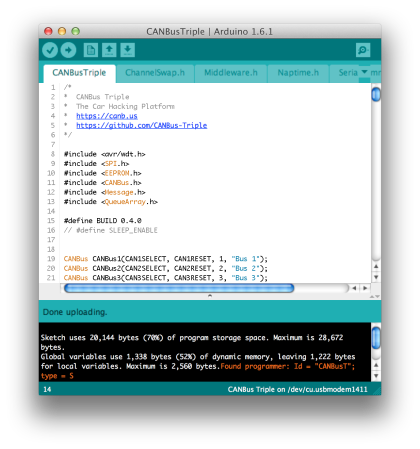420x449 pixels.
Task: Click the '#include <QueueArray.h>' line
Action: click(x=111, y=202)
